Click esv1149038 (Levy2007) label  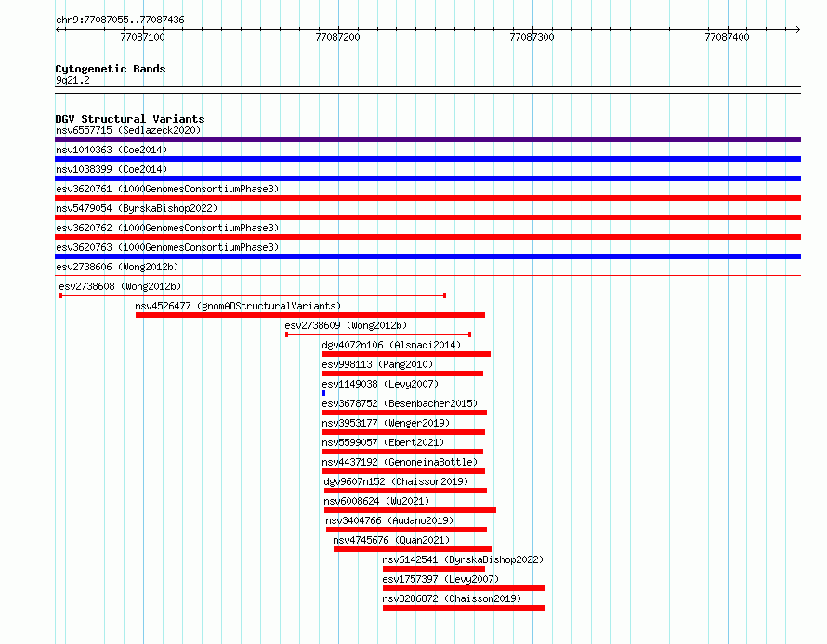[380, 384]
